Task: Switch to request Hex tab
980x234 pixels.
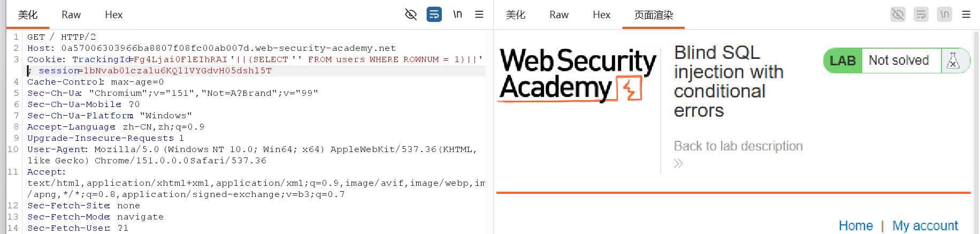Action: pyautogui.click(x=113, y=14)
